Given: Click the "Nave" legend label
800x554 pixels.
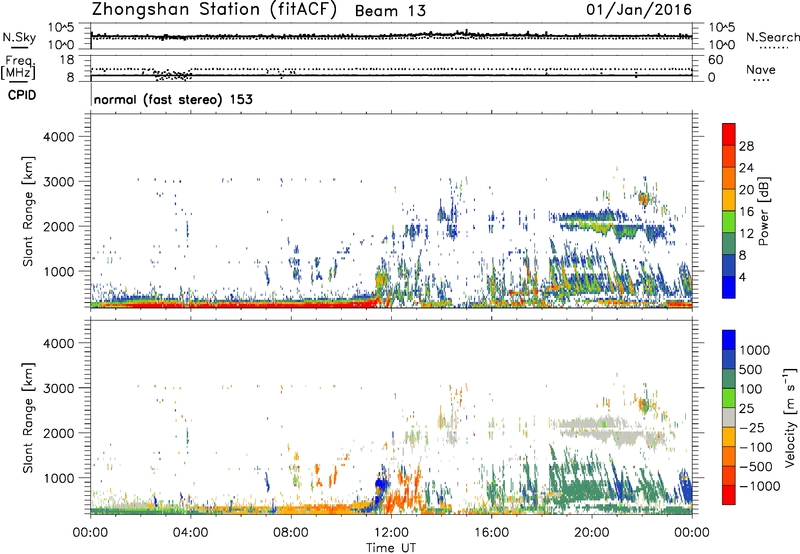Looking at the screenshot, I should coord(760,69).
